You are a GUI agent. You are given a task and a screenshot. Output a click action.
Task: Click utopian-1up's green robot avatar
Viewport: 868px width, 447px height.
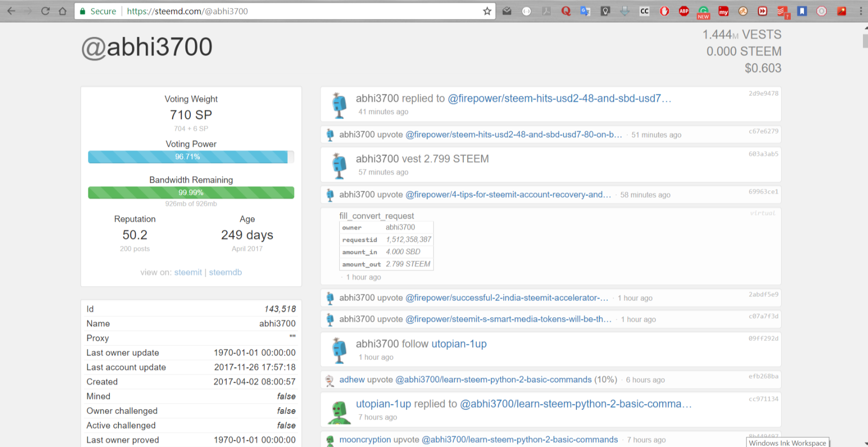tap(339, 412)
